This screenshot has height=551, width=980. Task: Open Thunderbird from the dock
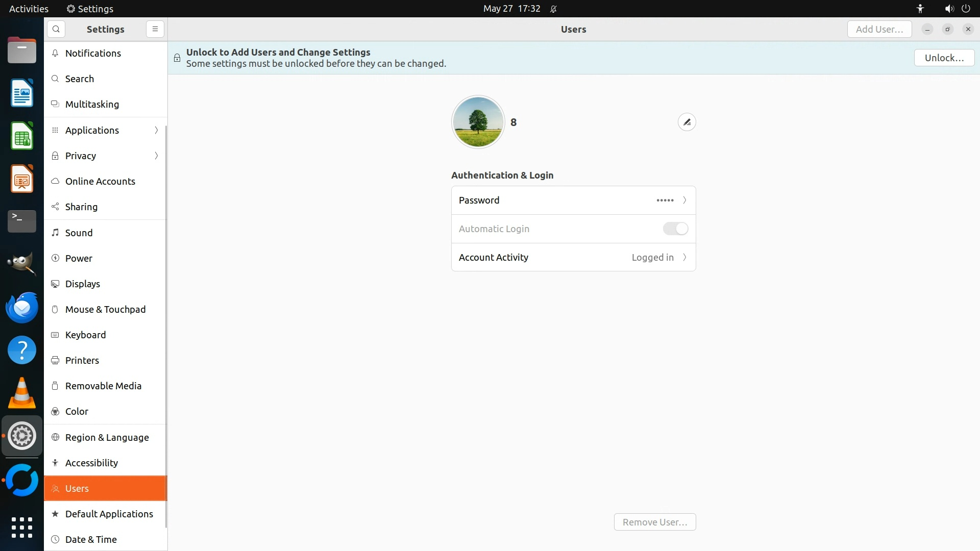[22, 308]
